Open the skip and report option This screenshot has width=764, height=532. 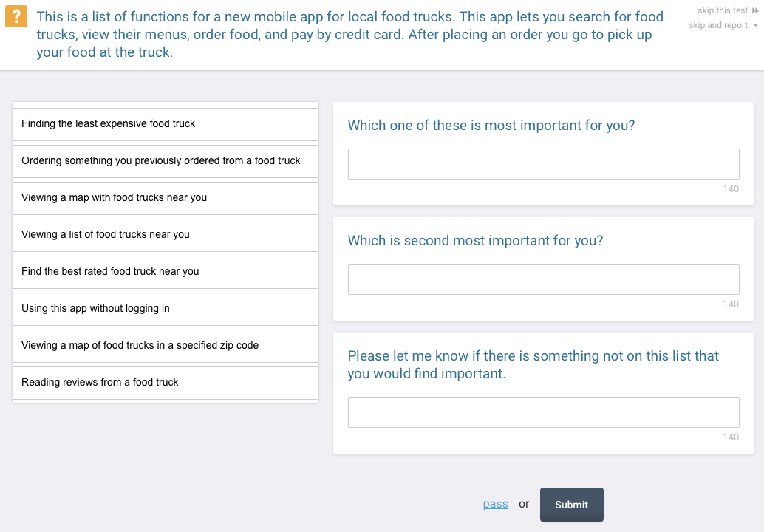tap(717, 25)
